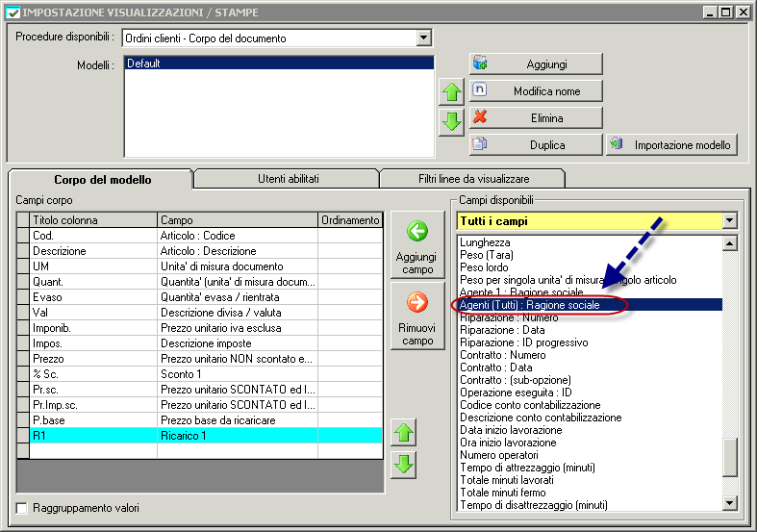Click the row selector beside Cod. row
757x532 pixels.
click(x=23, y=236)
